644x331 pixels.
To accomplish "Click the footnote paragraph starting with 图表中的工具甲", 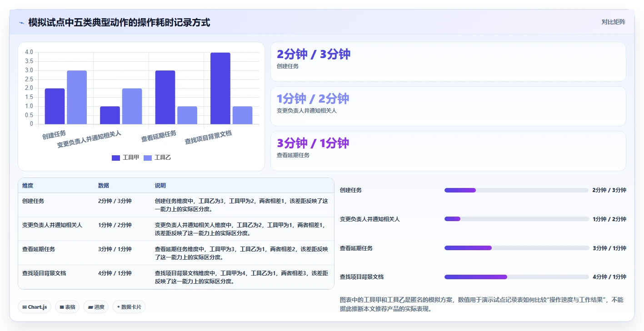I will tap(482, 304).
